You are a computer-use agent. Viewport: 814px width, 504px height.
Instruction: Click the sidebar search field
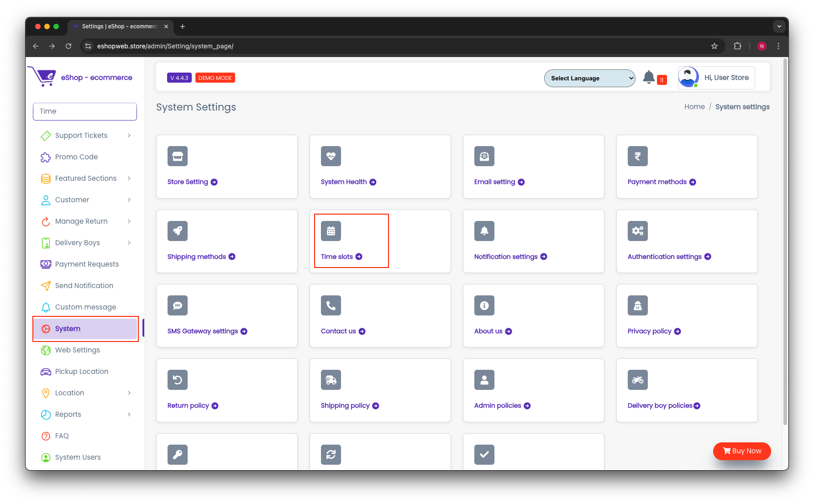point(85,111)
